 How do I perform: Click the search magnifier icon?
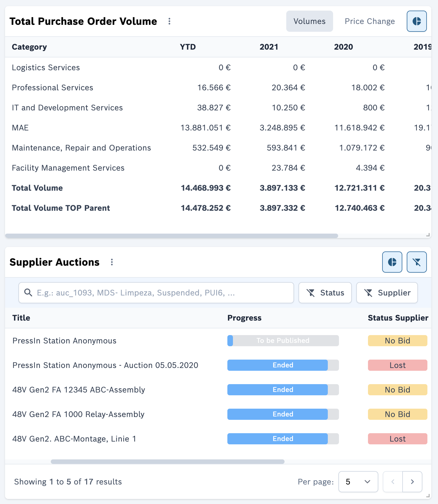click(28, 293)
